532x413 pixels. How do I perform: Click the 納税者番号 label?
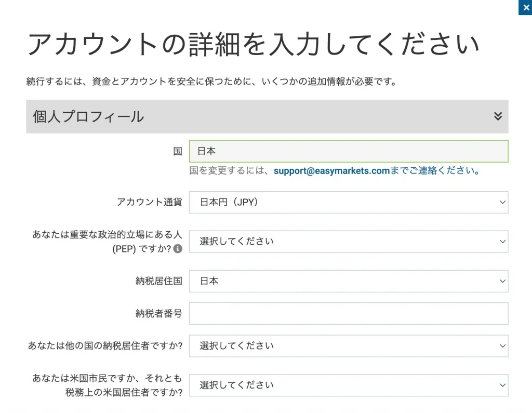point(159,313)
